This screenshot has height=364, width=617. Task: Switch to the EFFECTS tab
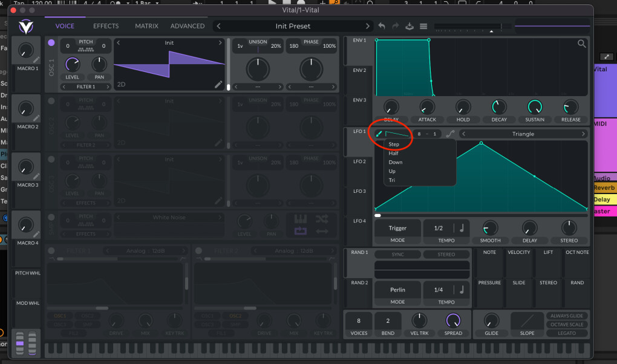pos(106,26)
